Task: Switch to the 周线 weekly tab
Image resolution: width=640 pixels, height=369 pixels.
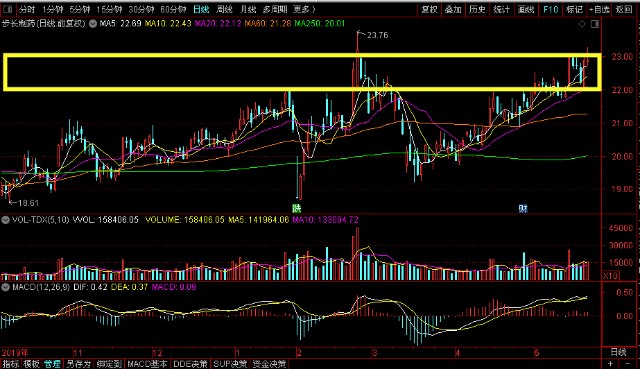Action: tap(224, 9)
